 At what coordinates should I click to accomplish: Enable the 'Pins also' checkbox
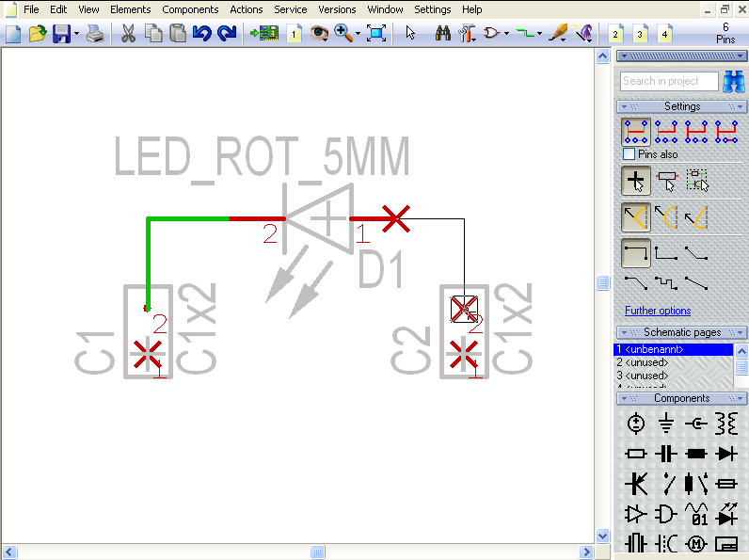click(629, 154)
